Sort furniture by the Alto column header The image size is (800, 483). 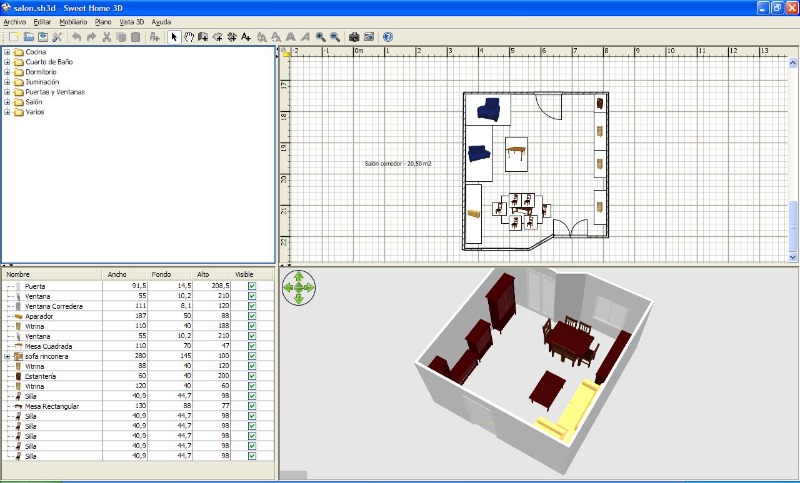coord(211,274)
